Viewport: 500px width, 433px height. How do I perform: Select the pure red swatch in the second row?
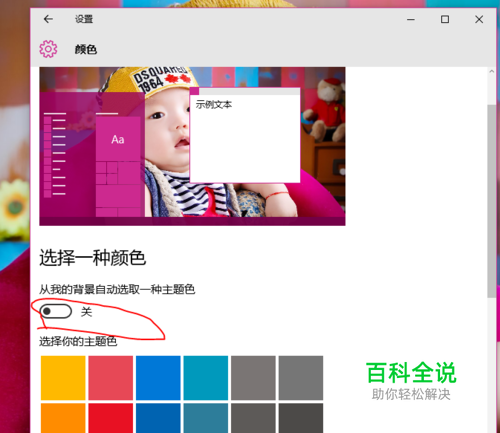(111, 418)
